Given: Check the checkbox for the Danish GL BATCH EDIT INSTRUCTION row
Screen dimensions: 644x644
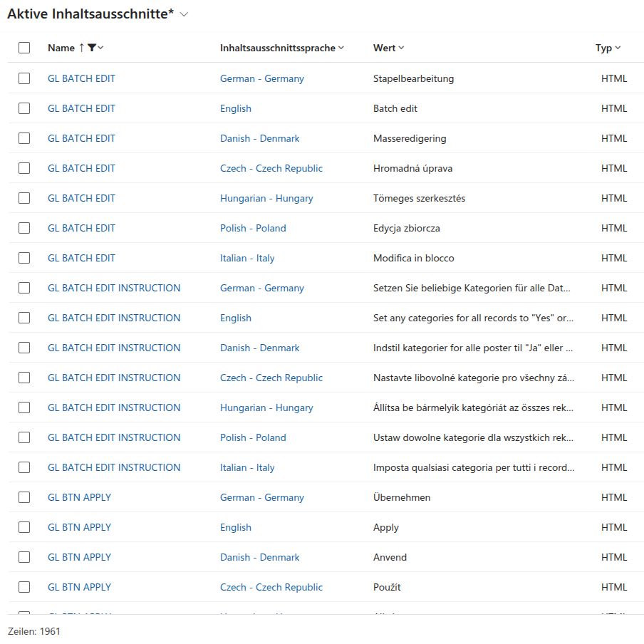Looking at the screenshot, I should point(24,348).
